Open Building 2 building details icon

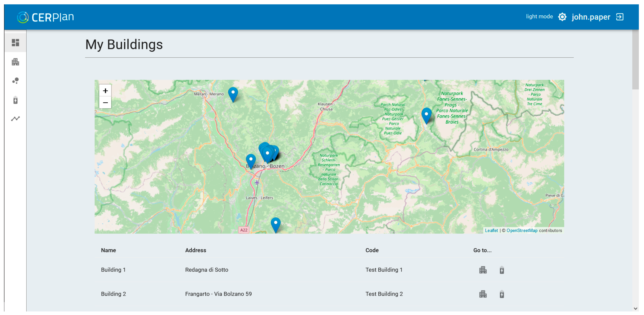click(x=483, y=294)
